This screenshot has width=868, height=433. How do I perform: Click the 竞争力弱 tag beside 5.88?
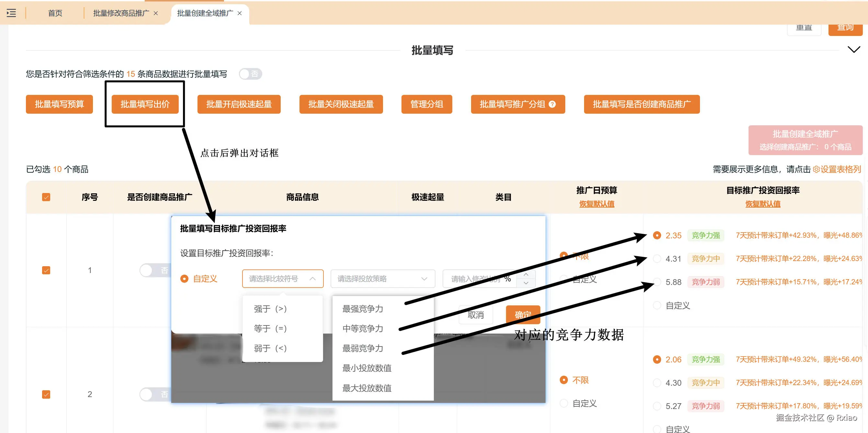tap(705, 282)
